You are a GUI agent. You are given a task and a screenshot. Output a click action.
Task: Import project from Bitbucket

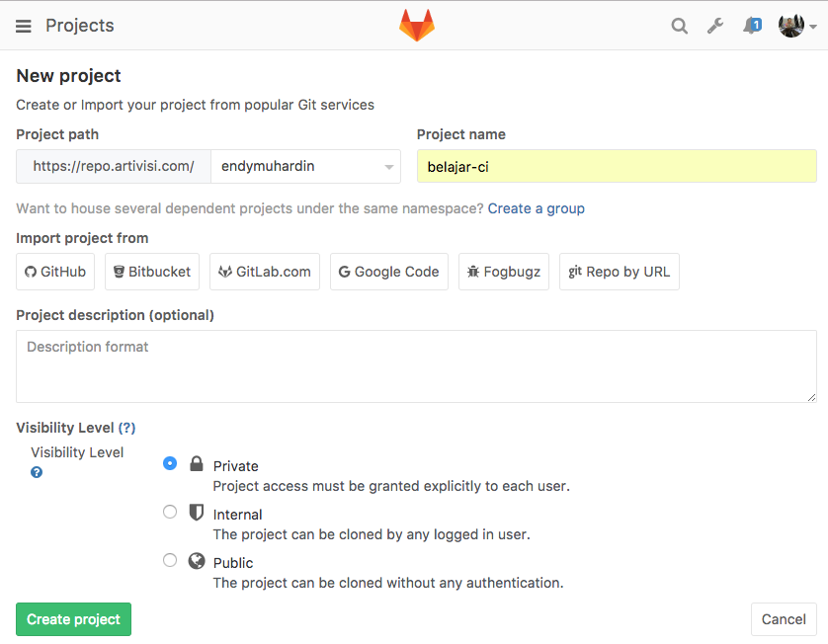click(x=152, y=272)
